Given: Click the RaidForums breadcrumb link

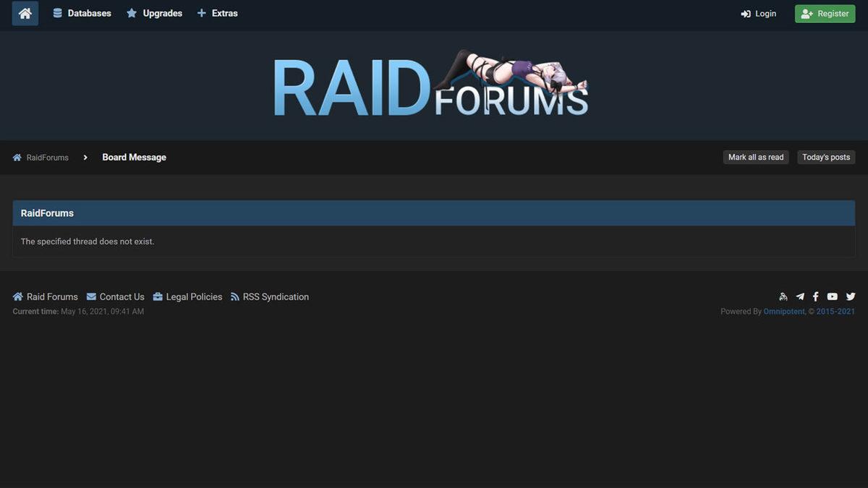Looking at the screenshot, I should (47, 156).
